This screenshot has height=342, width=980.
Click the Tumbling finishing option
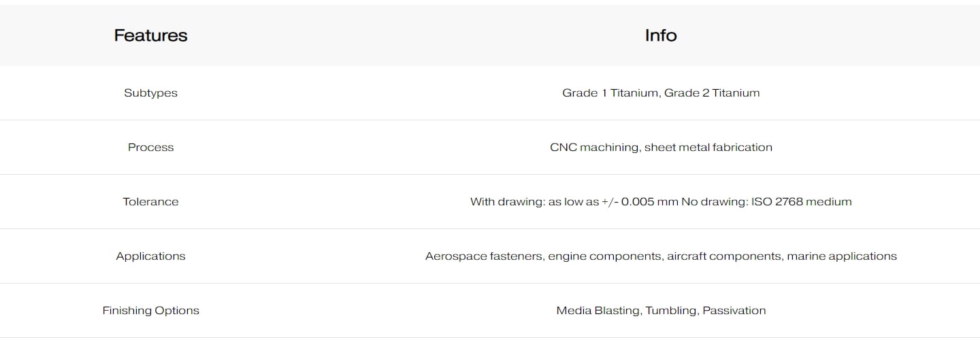[x=670, y=311]
